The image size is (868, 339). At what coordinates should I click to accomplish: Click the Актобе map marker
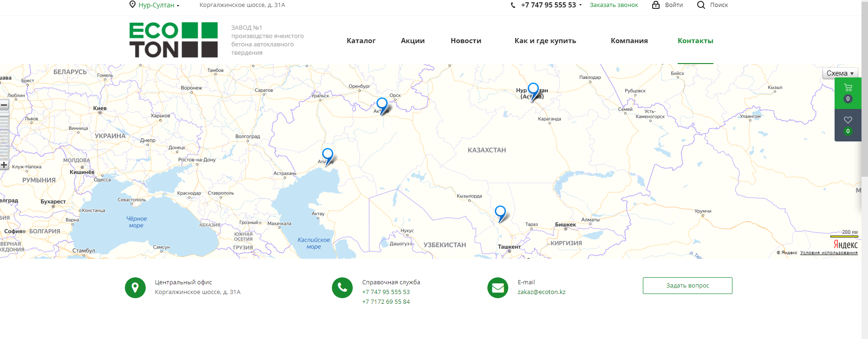pyautogui.click(x=382, y=106)
